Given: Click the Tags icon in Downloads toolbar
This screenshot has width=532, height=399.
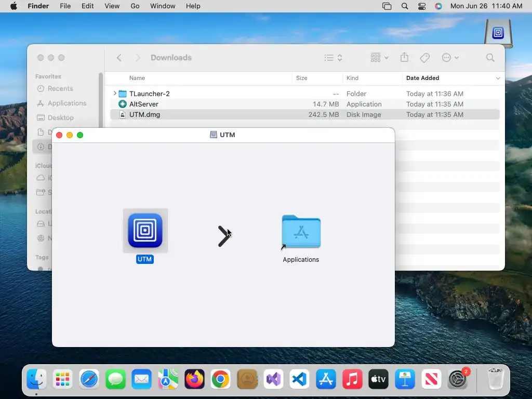Looking at the screenshot, I should [x=425, y=58].
